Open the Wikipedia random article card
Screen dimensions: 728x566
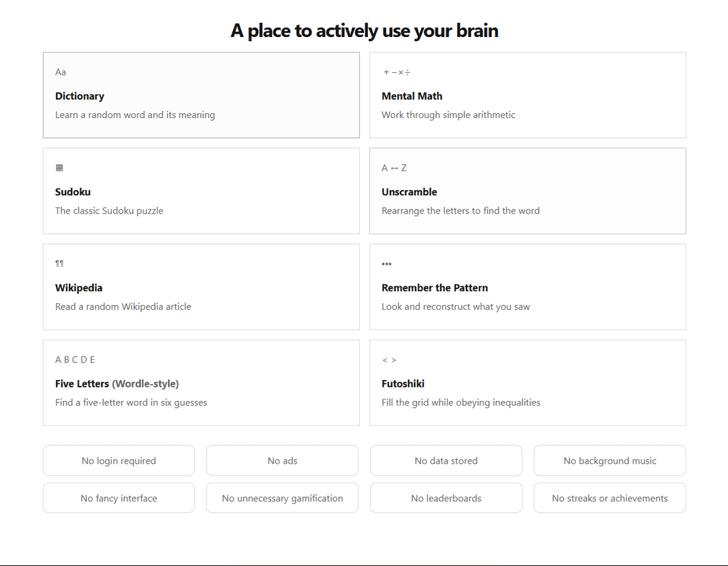point(202,287)
